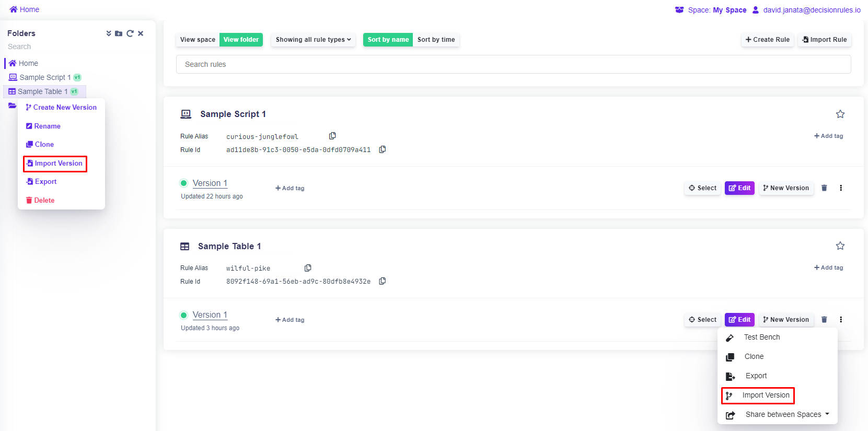Open the Showing all rule types dropdown
The height and width of the screenshot is (431, 868).
(313, 40)
